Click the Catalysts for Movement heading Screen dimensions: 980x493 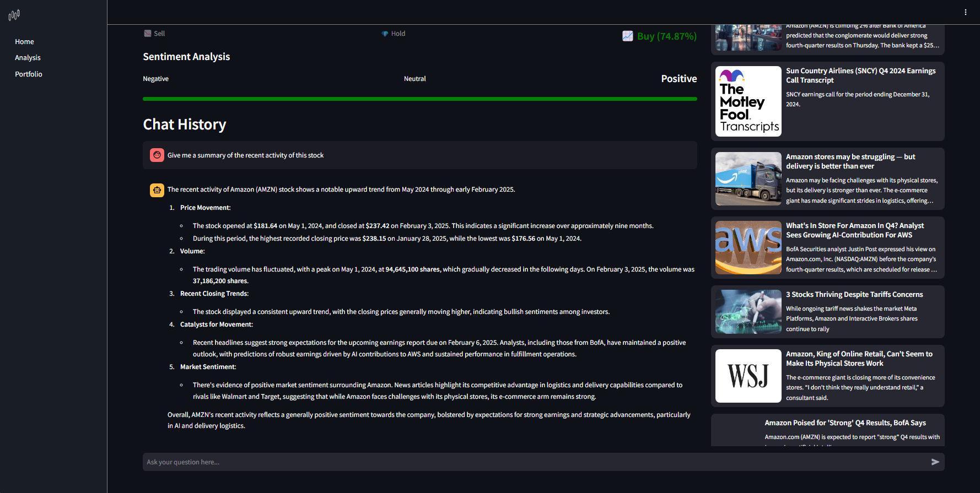[217, 324]
